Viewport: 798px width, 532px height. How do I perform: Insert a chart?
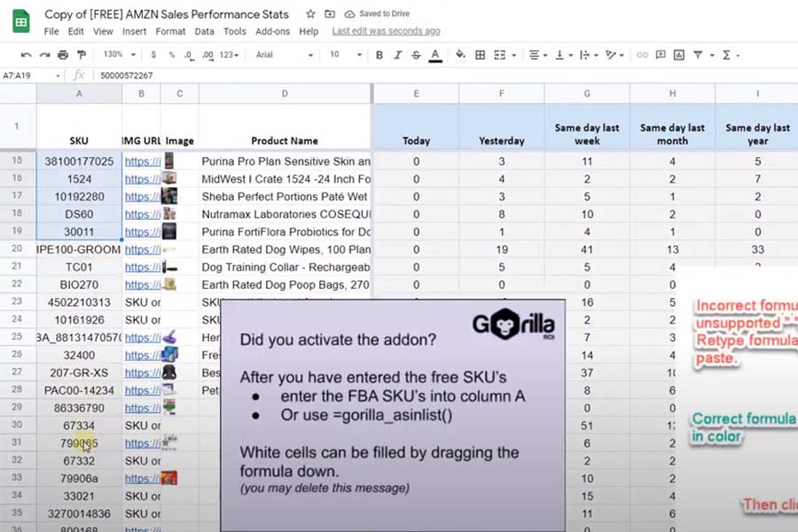point(679,55)
